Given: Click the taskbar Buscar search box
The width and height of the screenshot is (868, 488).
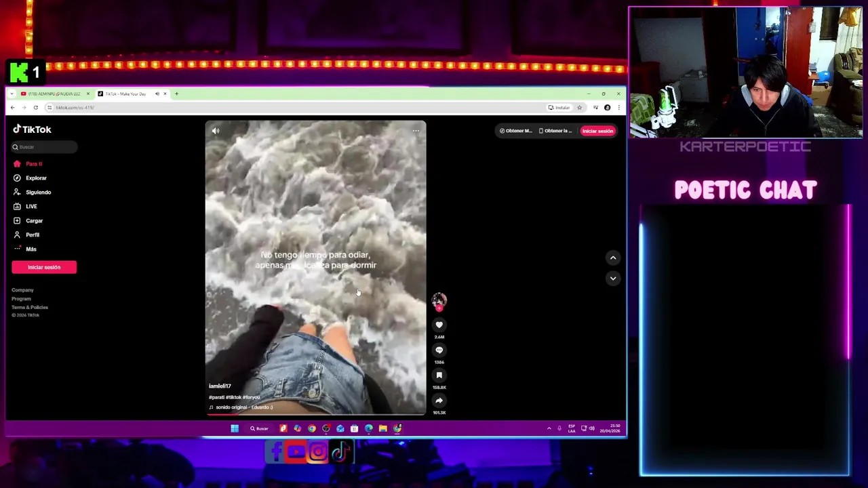Looking at the screenshot, I should [x=259, y=428].
